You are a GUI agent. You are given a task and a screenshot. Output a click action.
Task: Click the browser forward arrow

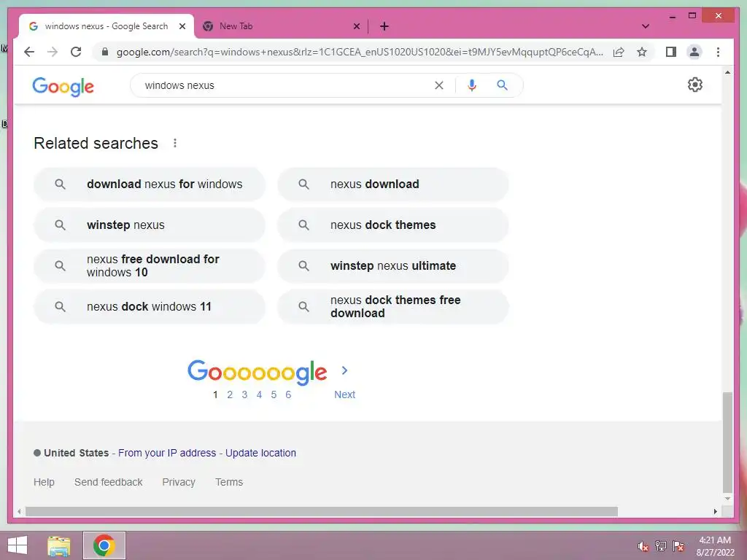[x=53, y=52]
